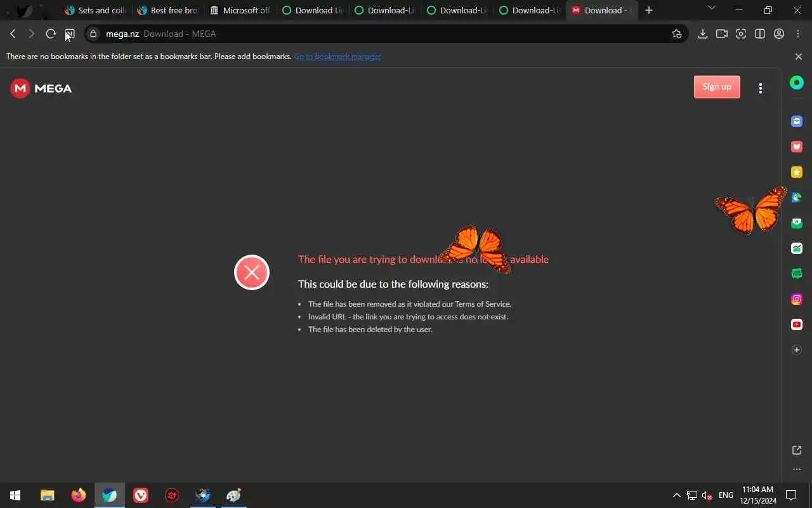Click the Whale browser taskbar icon
Screen dimensions: 812x508
pyautogui.click(x=110, y=495)
